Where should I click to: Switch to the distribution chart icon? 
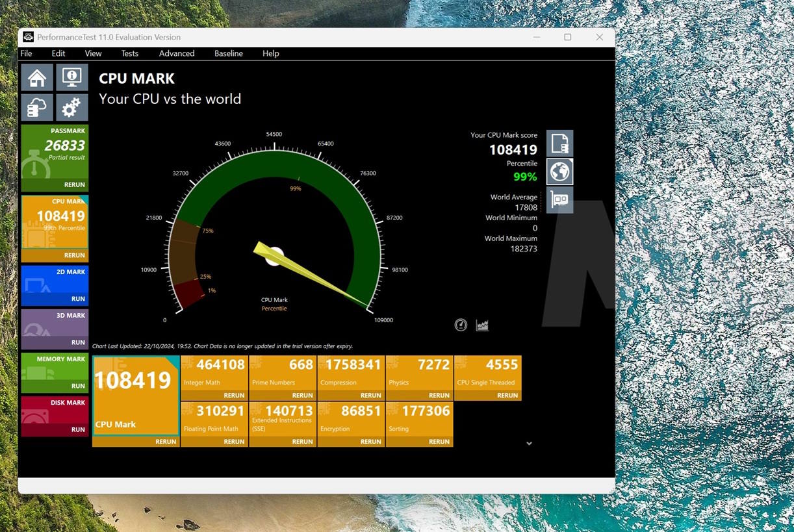click(482, 325)
